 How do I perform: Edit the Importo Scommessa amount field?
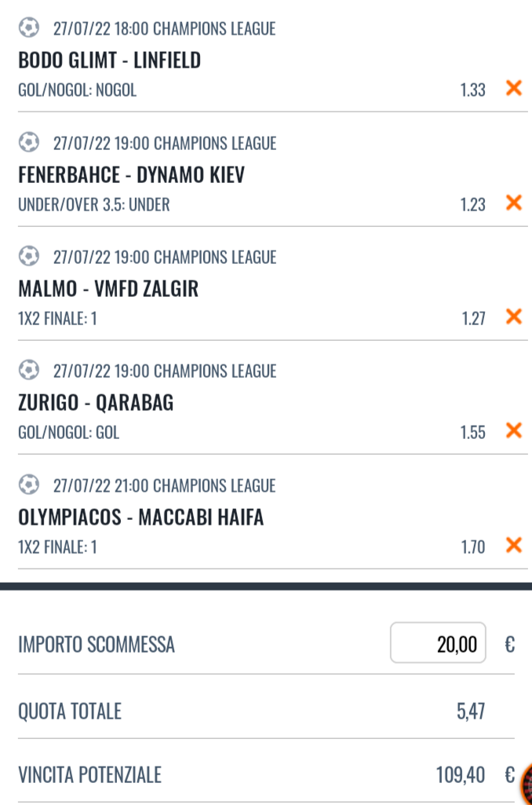438,642
